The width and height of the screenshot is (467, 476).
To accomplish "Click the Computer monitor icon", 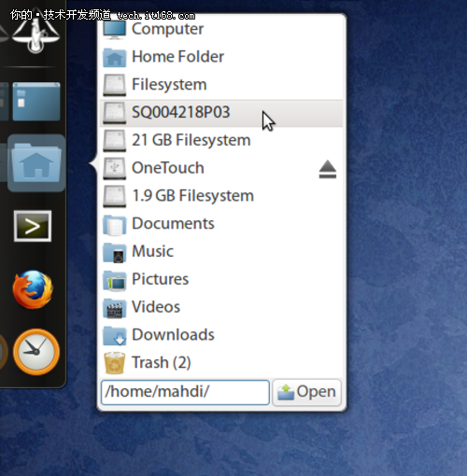I will (x=115, y=29).
